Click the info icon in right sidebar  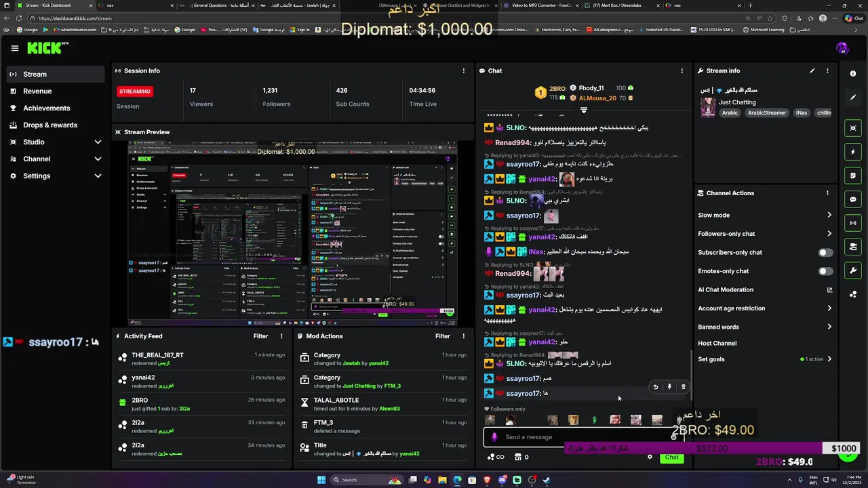coord(853,73)
